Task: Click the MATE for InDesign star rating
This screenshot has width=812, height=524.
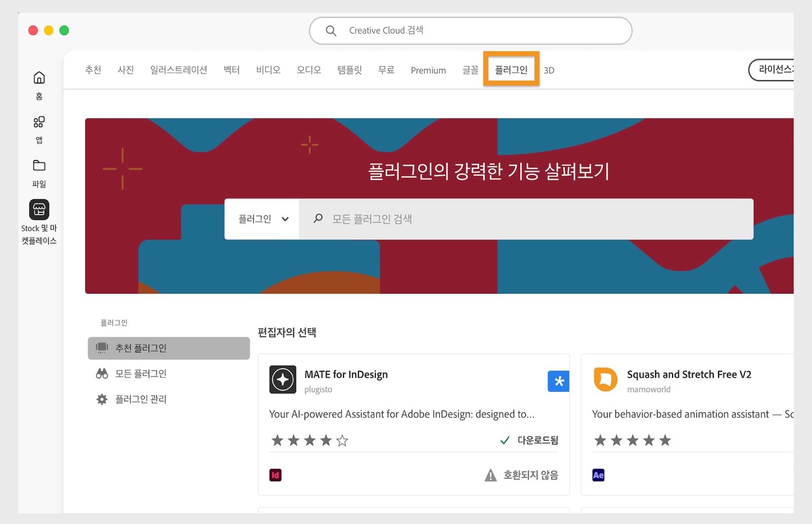Action: [x=310, y=440]
